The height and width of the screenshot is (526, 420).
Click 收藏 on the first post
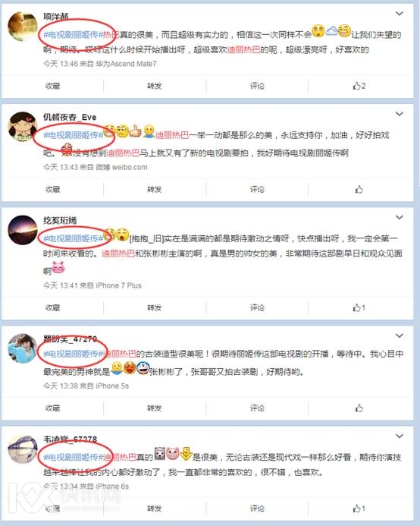[52, 86]
